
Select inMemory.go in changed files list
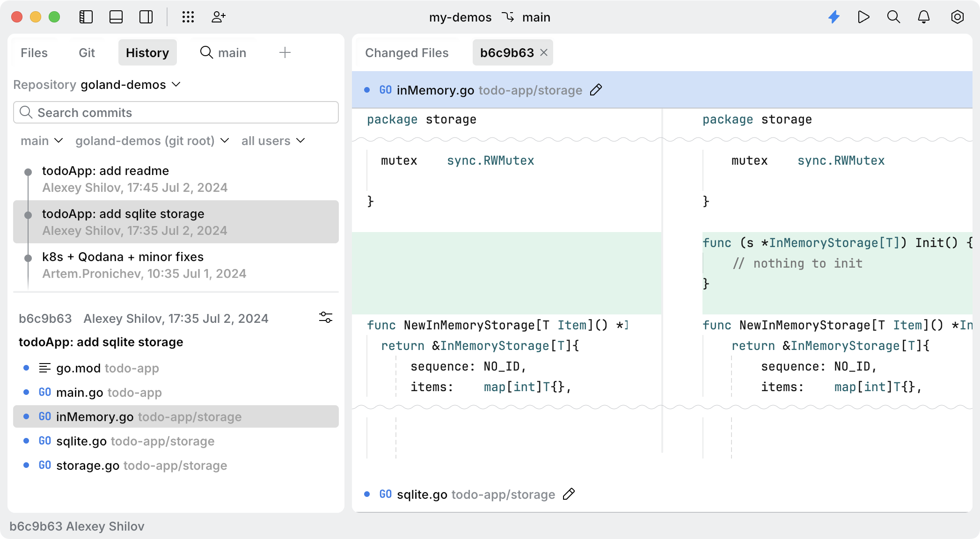point(176,417)
